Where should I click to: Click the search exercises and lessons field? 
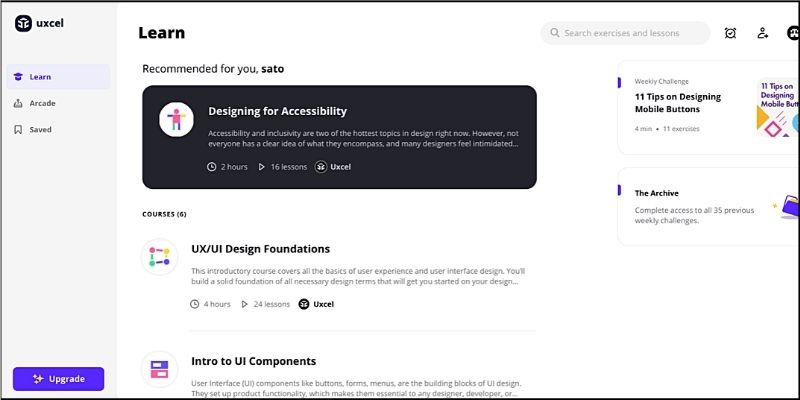(630, 33)
